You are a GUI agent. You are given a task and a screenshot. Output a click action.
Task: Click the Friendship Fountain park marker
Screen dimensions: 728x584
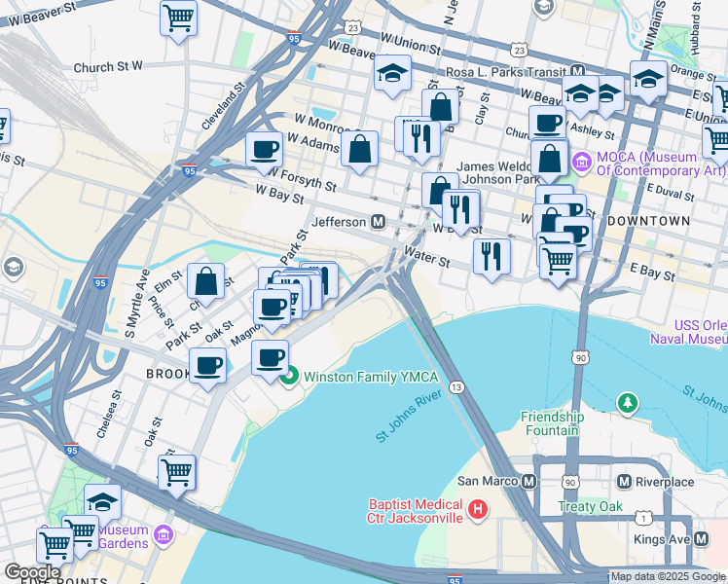pyautogui.click(x=628, y=402)
